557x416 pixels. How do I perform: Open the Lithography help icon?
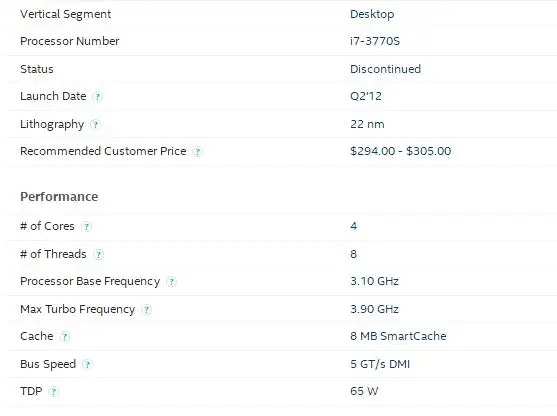(x=95, y=124)
